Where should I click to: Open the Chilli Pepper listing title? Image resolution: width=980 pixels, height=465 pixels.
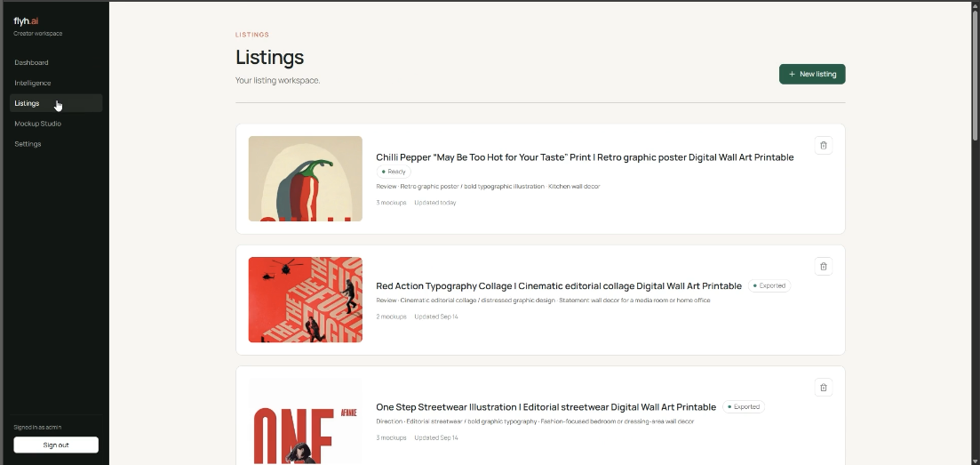(585, 157)
